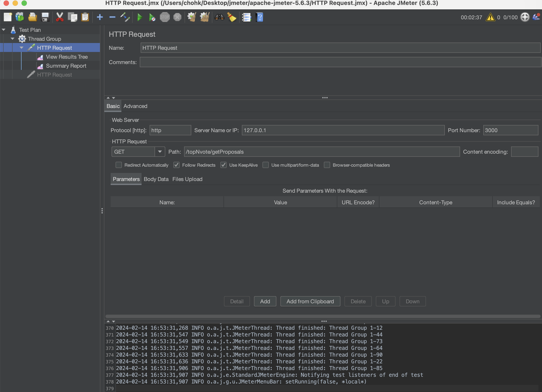Viewport: 542px width, 392px height.
Task: Enable Redirect Automatically checkbox
Action: (x=119, y=165)
